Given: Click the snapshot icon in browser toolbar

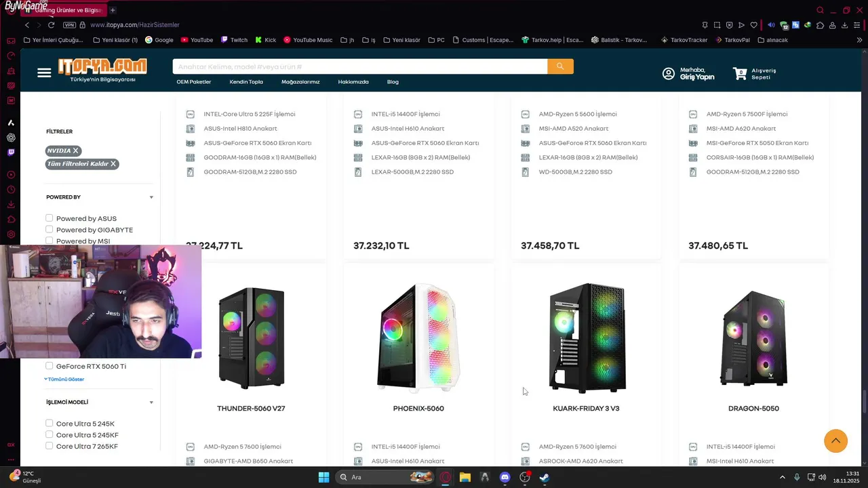Looking at the screenshot, I should 717,25.
